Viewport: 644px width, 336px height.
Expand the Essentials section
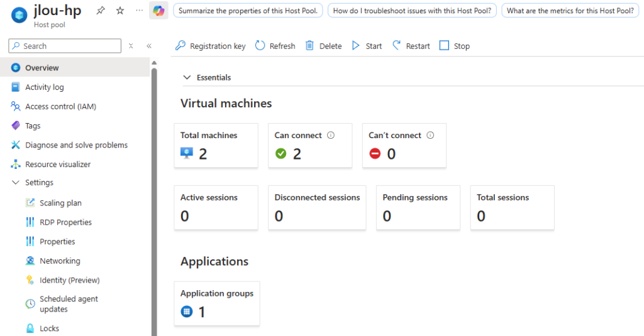(x=187, y=77)
